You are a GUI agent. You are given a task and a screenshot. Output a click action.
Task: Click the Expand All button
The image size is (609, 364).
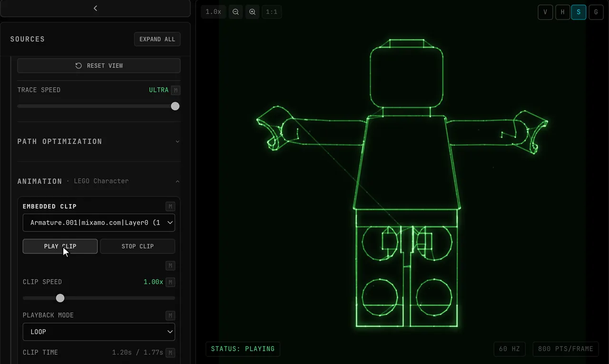coord(157,39)
